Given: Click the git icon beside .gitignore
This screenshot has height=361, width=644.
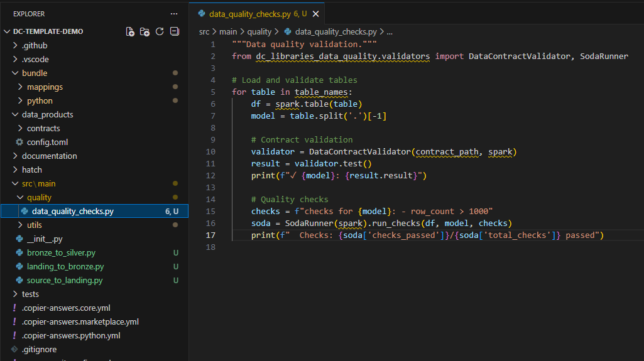Looking at the screenshot, I should 14,350.
